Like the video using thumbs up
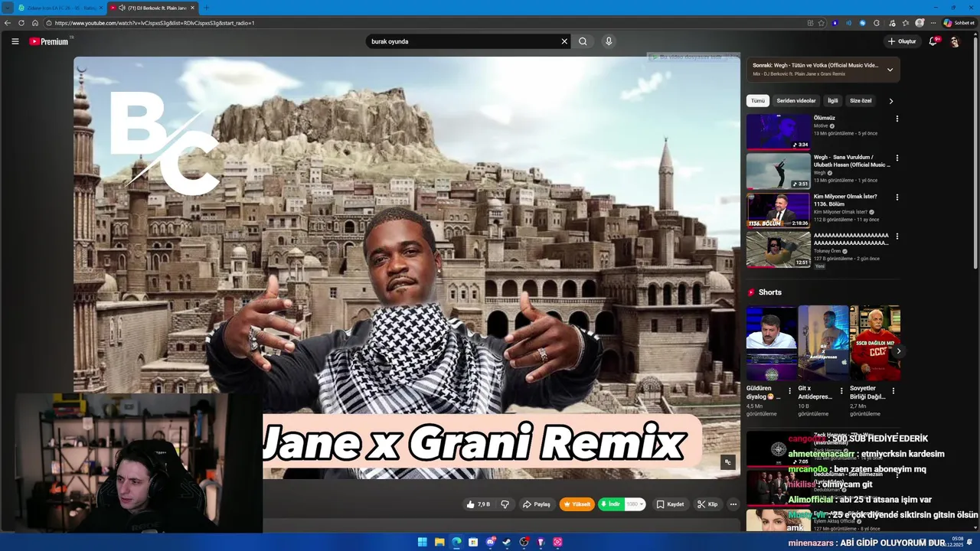The image size is (980, 551). tap(478, 504)
